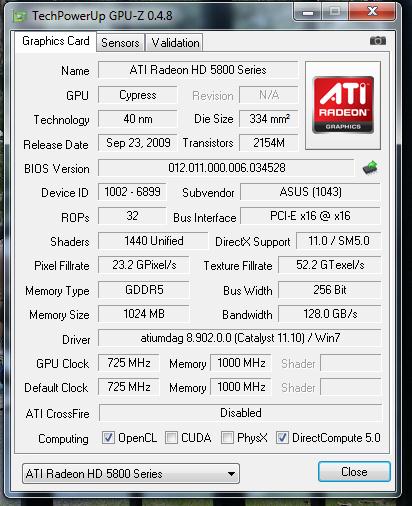Screen dimensions: 412x506
Task: Switch to the Sensors tab
Action: tap(120, 43)
